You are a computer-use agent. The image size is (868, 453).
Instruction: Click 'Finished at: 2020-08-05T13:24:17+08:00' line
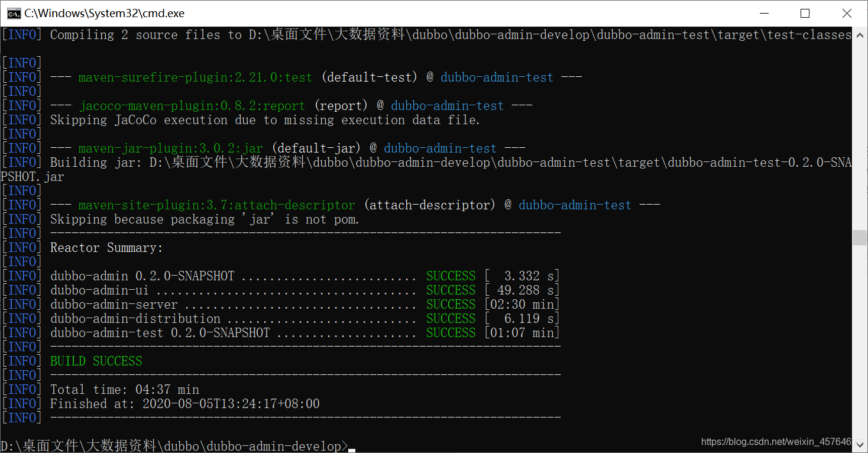pos(185,404)
